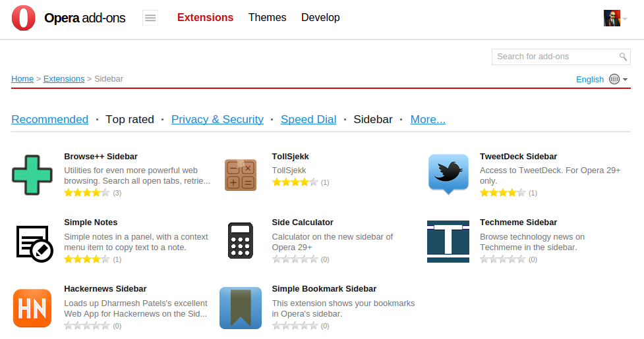Click the Opera logo icon
Image resolution: width=644 pixels, height=339 pixels.
click(x=24, y=18)
